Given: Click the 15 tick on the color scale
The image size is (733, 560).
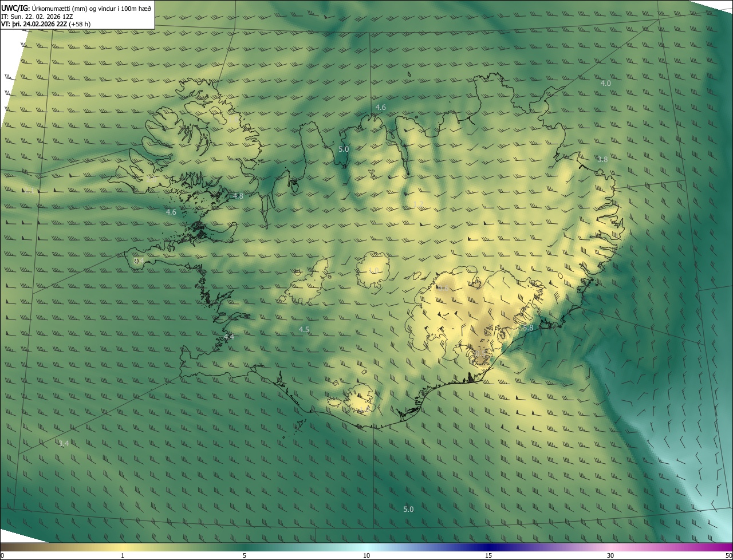Looking at the screenshot, I should tap(488, 555).
